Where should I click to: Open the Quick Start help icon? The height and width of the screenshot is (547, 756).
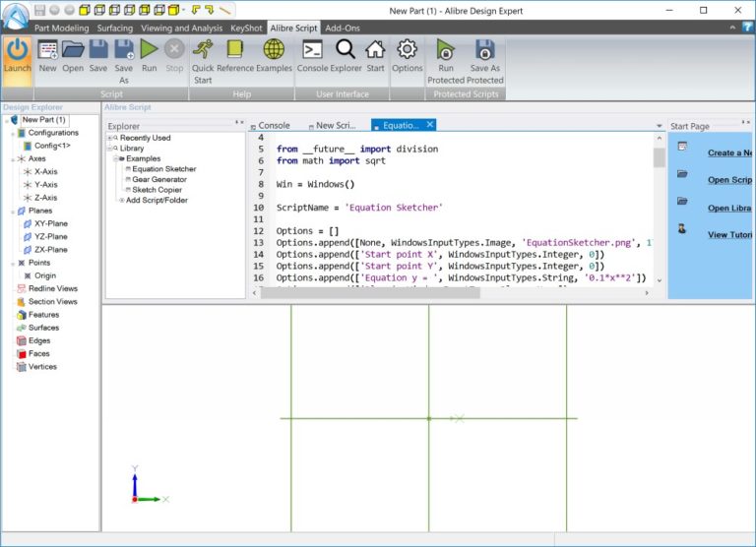click(203, 49)
